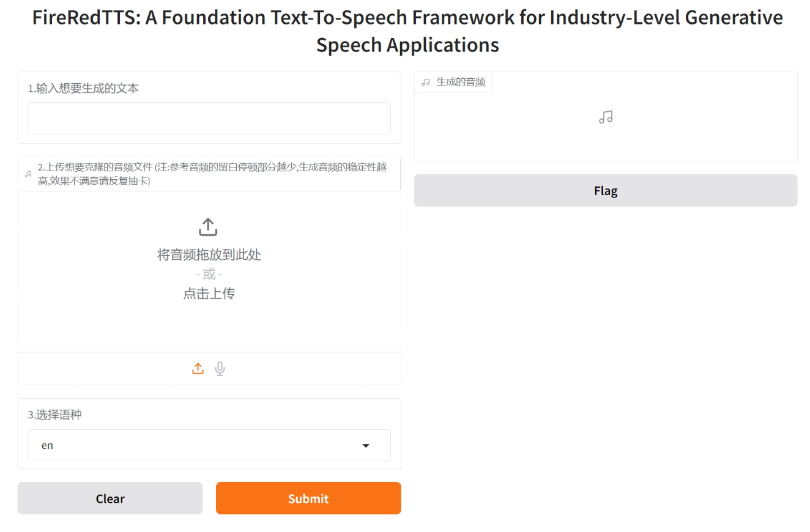Click the large upload arrow icon in the audio drop zone
This screenshot has width=810, height=532.
point(208,227)
